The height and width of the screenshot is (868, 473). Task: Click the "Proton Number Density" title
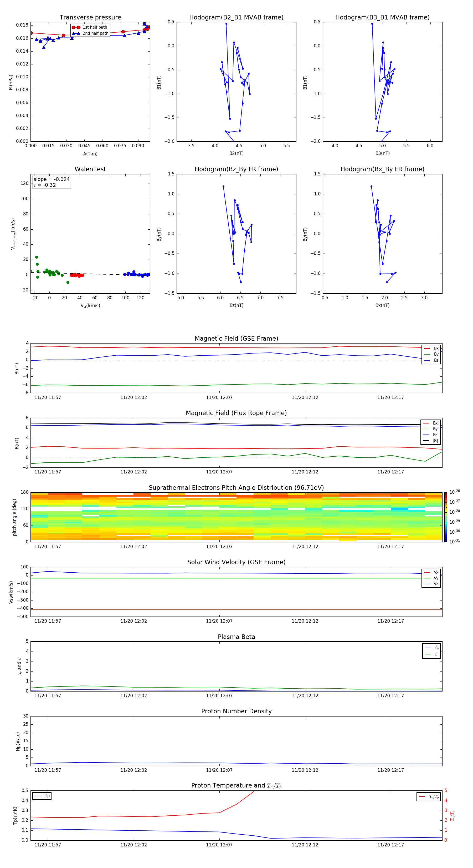point(236,711)
